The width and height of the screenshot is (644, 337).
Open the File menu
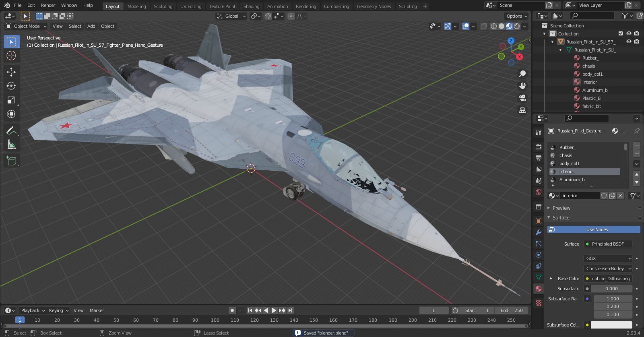18,5
